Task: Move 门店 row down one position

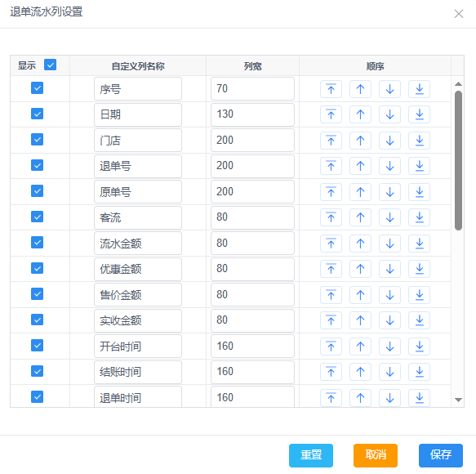Action: click(389, 141)
